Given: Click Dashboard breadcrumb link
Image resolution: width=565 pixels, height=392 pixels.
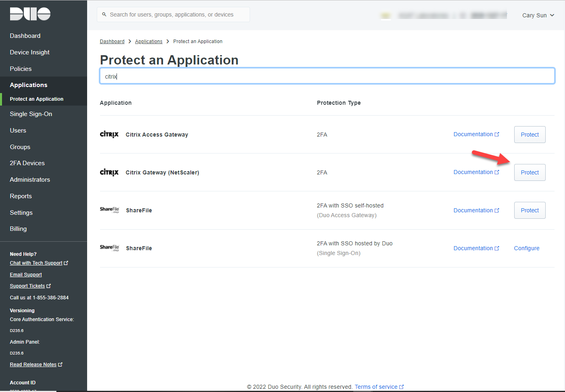Looking at the screenshot, I should pos(112,41).
